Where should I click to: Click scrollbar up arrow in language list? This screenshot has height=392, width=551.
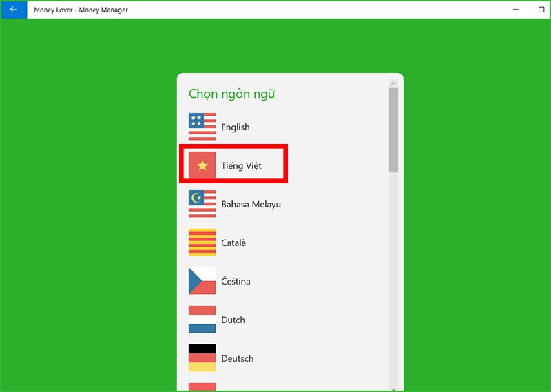click(393, 83)
